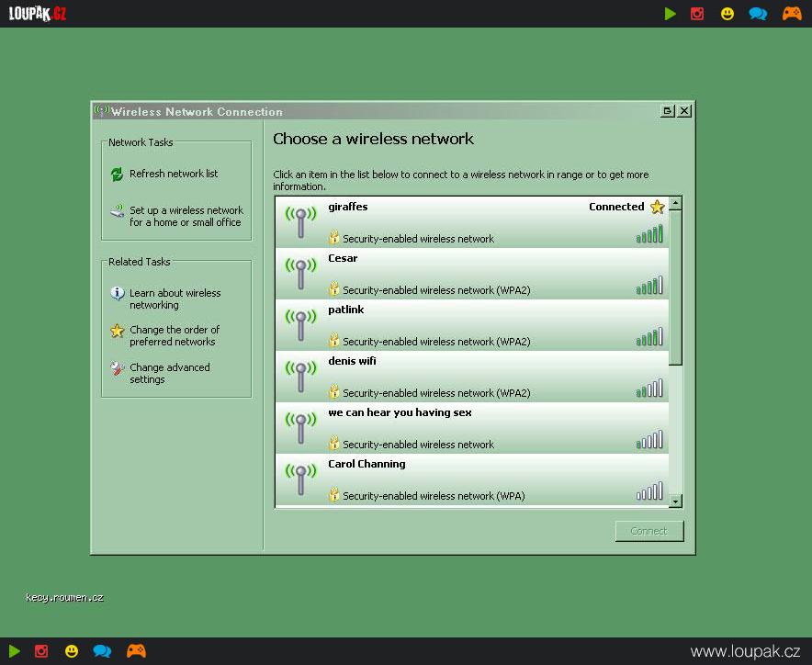Select the Carol Channing network name
The height and width of the screenshot is (665, 812).
coord(367,464)
